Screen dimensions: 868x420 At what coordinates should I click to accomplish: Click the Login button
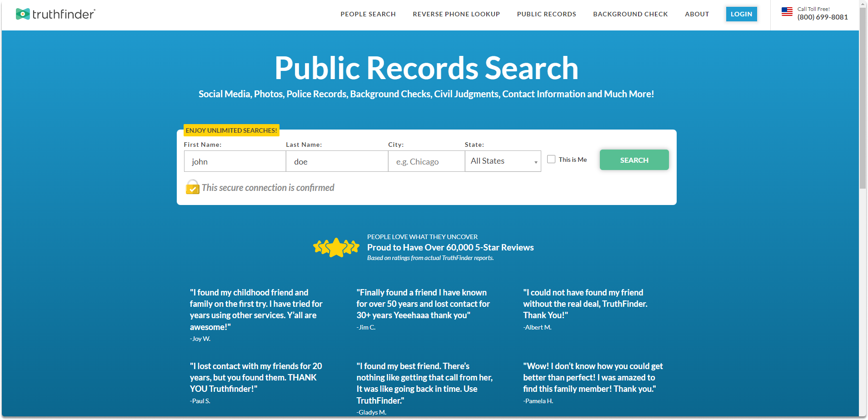[x=742, y=14]
